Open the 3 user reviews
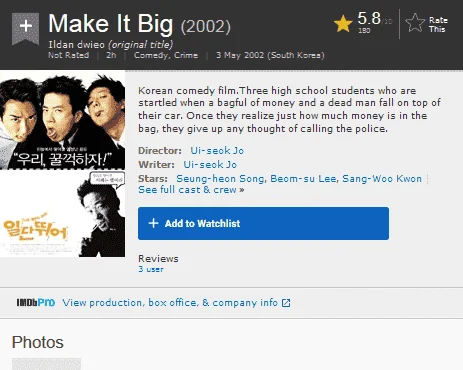This screenshot has height=370, width=463. [151, 269]
